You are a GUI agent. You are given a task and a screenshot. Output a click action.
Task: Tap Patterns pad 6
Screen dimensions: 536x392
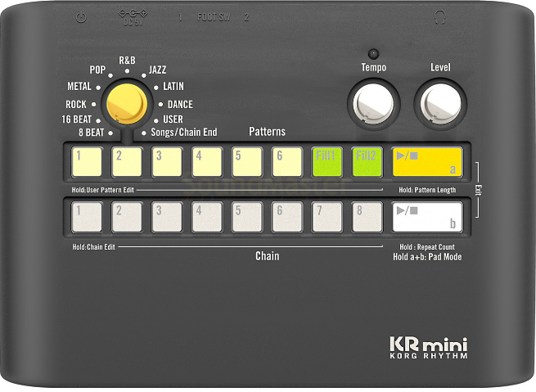287,162
